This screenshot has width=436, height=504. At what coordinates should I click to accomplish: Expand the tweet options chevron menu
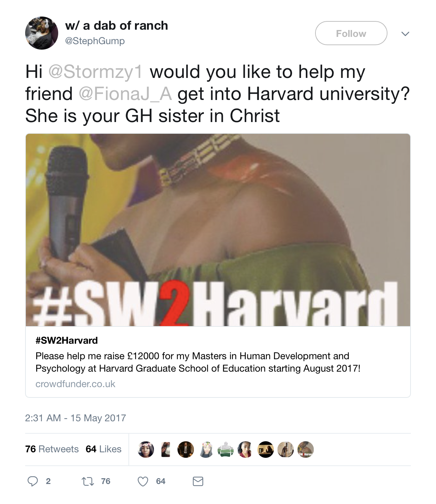point(405,33)
